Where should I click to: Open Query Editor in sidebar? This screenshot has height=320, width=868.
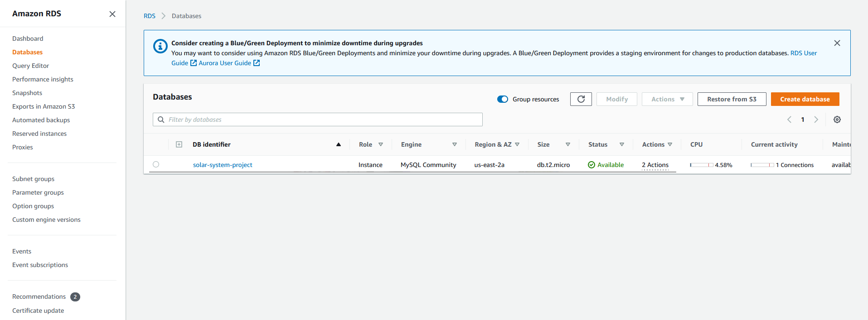click(30, 66)
